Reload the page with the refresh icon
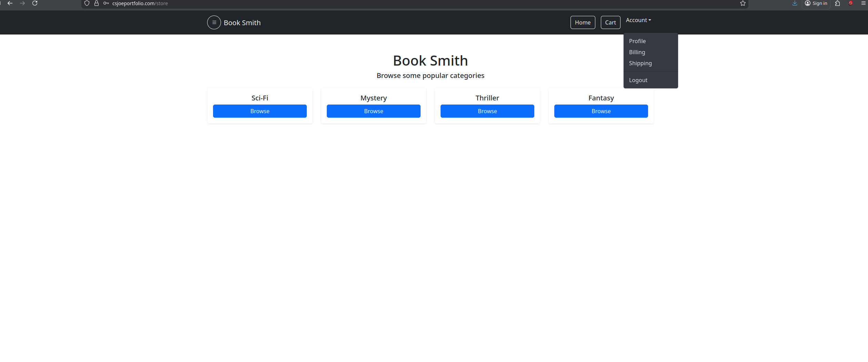The image size is (868, 362). tap(35, 3)
